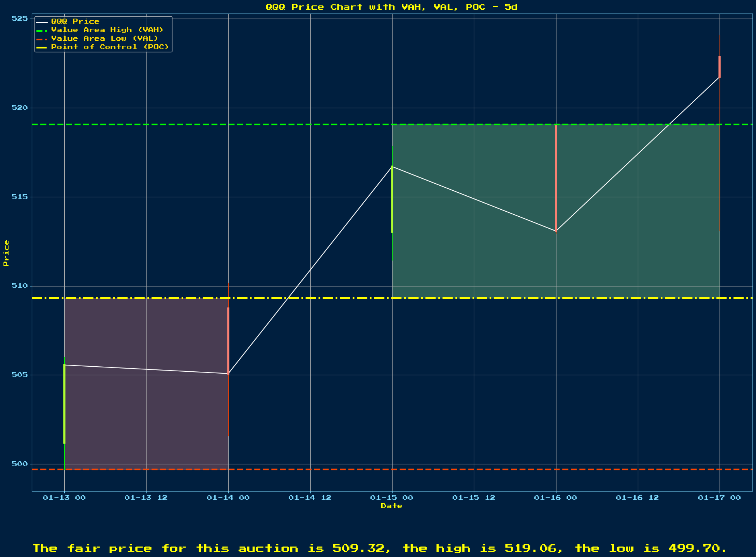Click the 'Date' x-axis title
This screenshot has height=557, width=756.
[391, 506]
